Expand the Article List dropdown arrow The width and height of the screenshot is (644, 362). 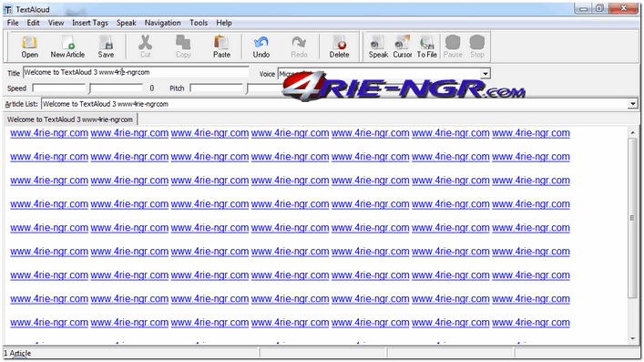click(x=633, y=104)
